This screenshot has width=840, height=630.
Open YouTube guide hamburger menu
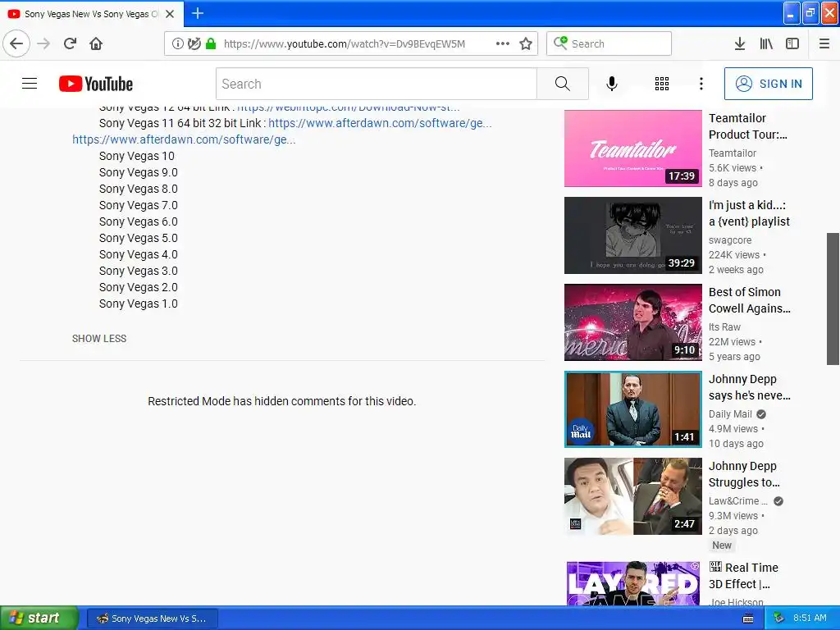point(30,84)
